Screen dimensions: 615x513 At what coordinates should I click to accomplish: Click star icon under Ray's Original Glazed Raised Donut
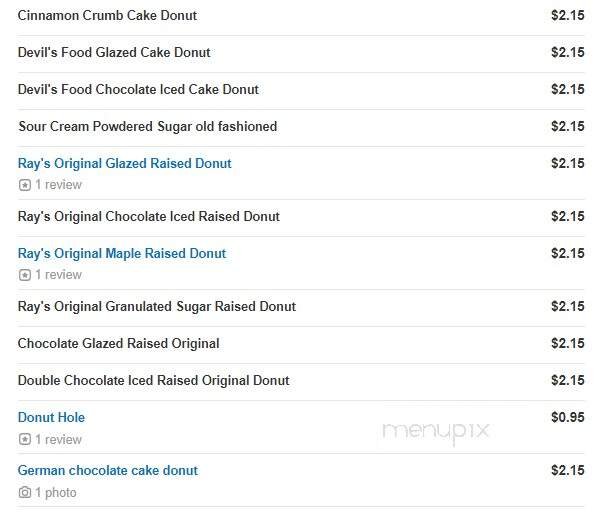click(24, 185)
